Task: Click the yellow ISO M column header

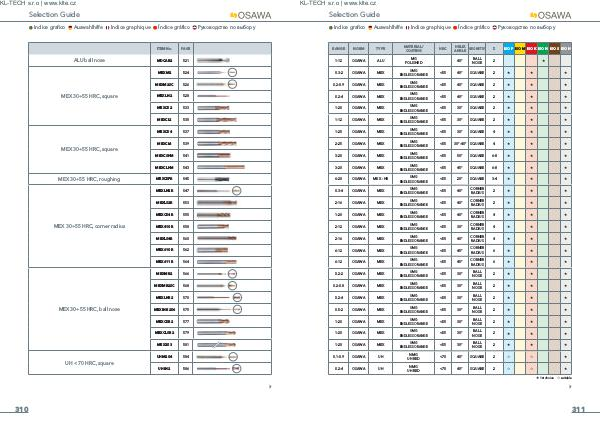Action: pos(520,48)
